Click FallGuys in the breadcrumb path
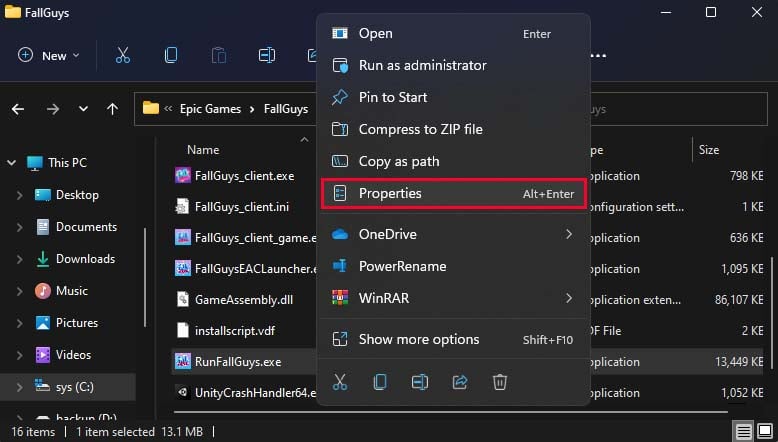The height and width of the screenshot is (442, 778). point(286,109)
